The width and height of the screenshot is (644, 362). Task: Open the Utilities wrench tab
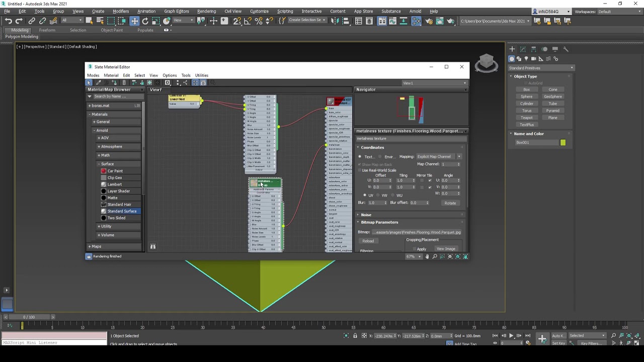(566, 49)
